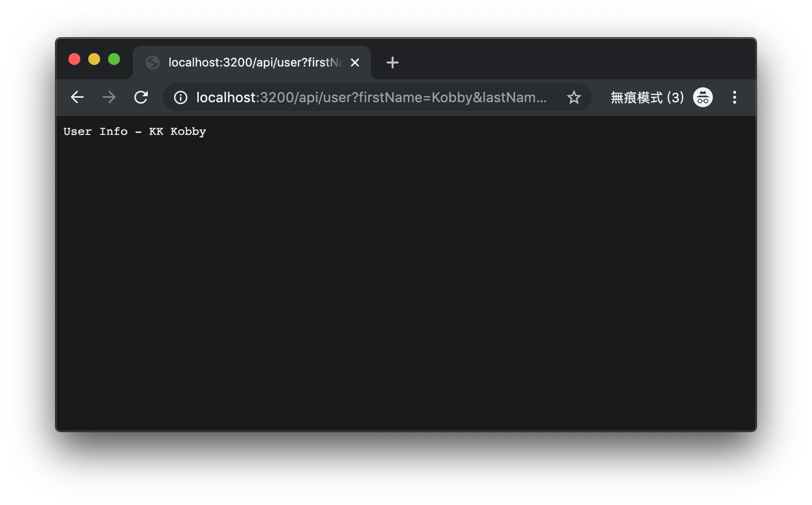The image size is (812, 505).
Task: Click the 無痕模式 (3) incognito label
Action: [647, 97]
